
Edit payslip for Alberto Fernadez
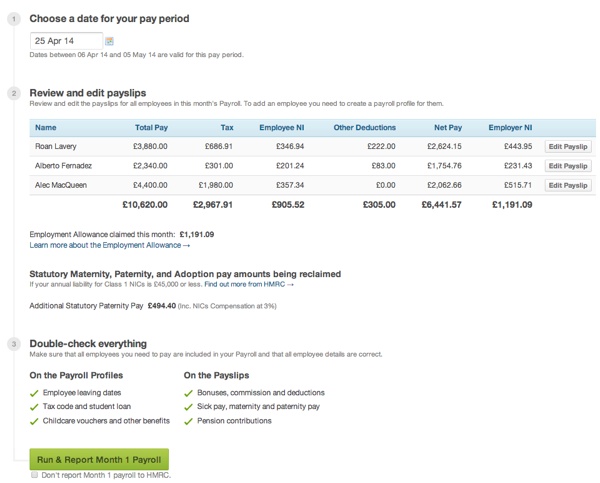pyautogui.click(x=568, y=166)
